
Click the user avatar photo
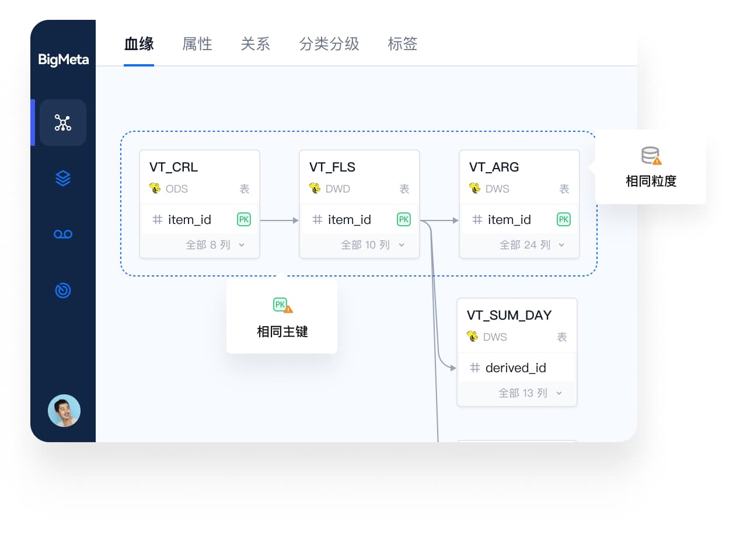64,411
